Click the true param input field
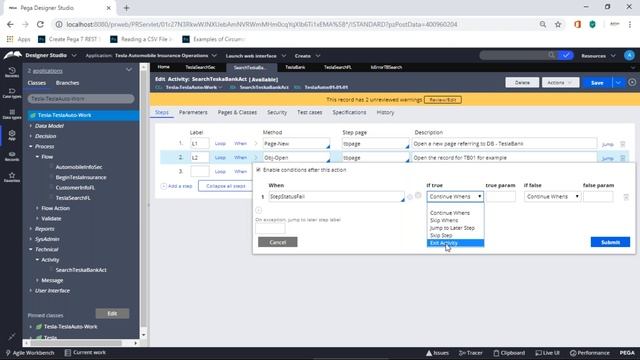The height and width of the screenshot is (360, 640). 500,197
